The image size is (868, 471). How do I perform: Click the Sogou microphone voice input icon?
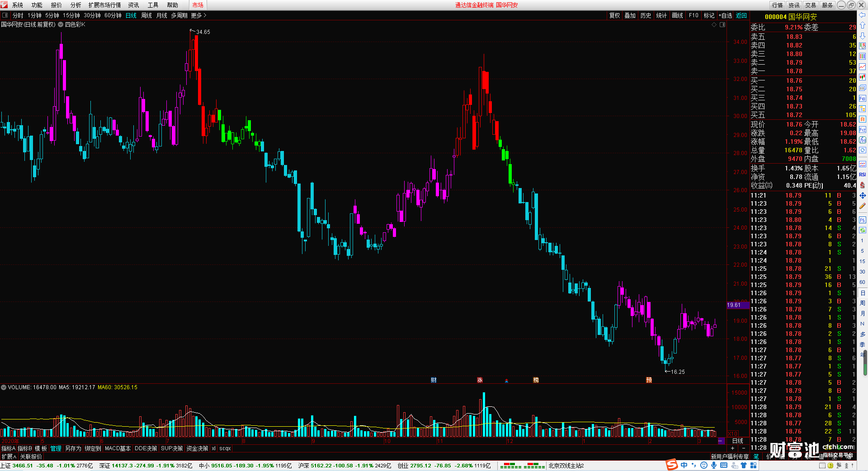pyautogui.click(x=714, y=465)
